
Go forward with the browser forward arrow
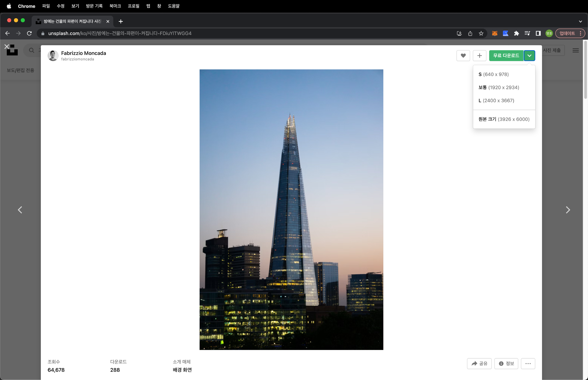pos(19,33)
